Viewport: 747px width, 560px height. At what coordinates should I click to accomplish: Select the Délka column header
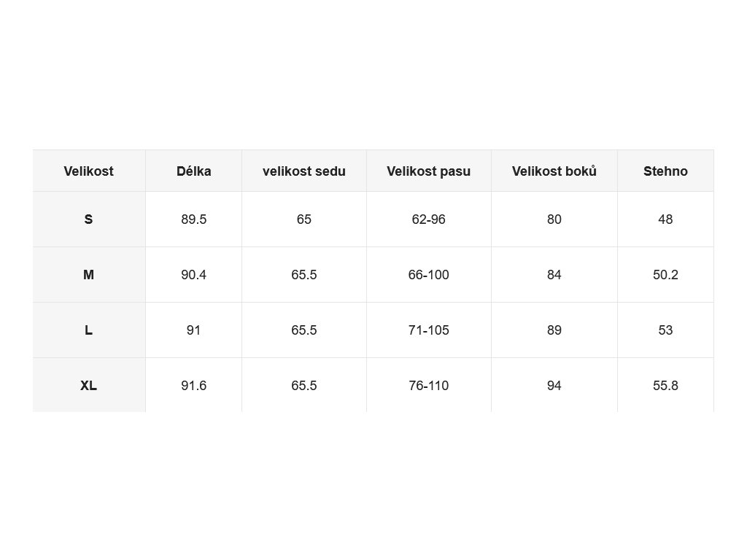tap(193, 171)
